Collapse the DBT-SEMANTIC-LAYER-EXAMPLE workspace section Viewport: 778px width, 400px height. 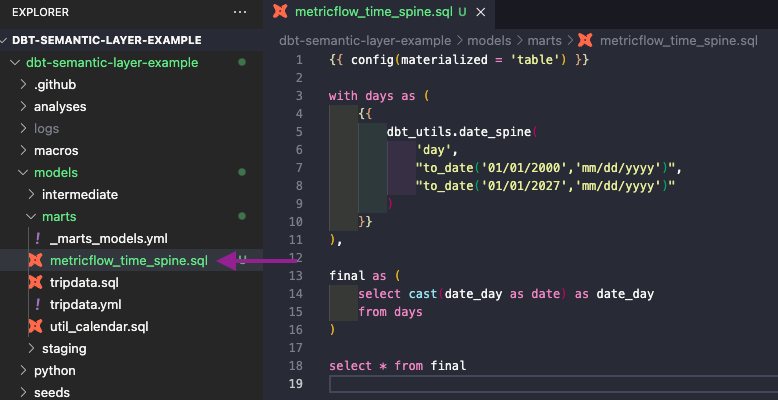tap(5, 40)
